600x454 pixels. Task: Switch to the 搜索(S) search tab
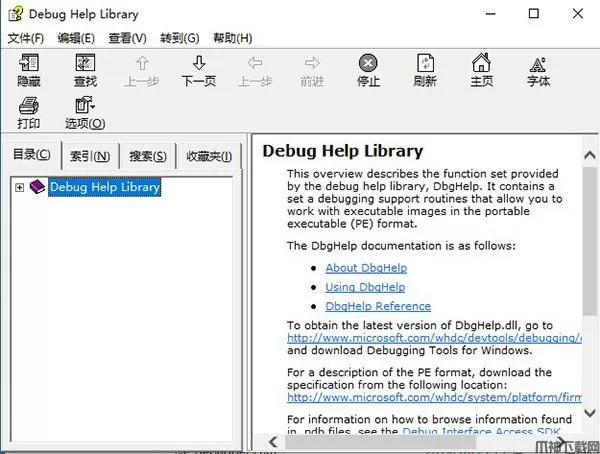coord(148,156)
